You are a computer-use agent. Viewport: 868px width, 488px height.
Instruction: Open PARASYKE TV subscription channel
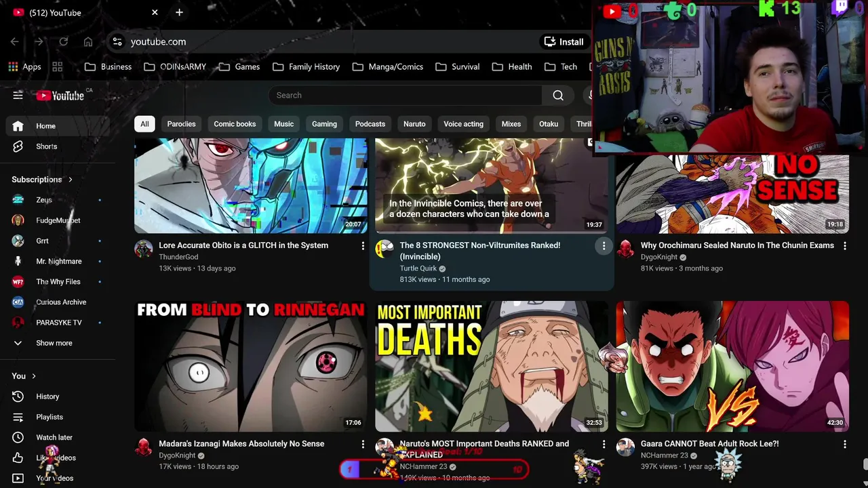coord(58,323)
